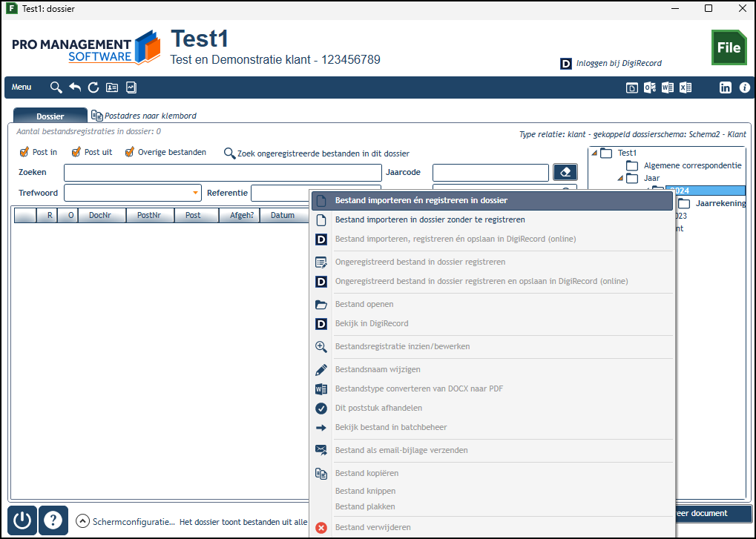Screen dimensions: 756x539
Task: Click the undo back arrow icon
Action: pyautogui.click(x=75, y=87)
